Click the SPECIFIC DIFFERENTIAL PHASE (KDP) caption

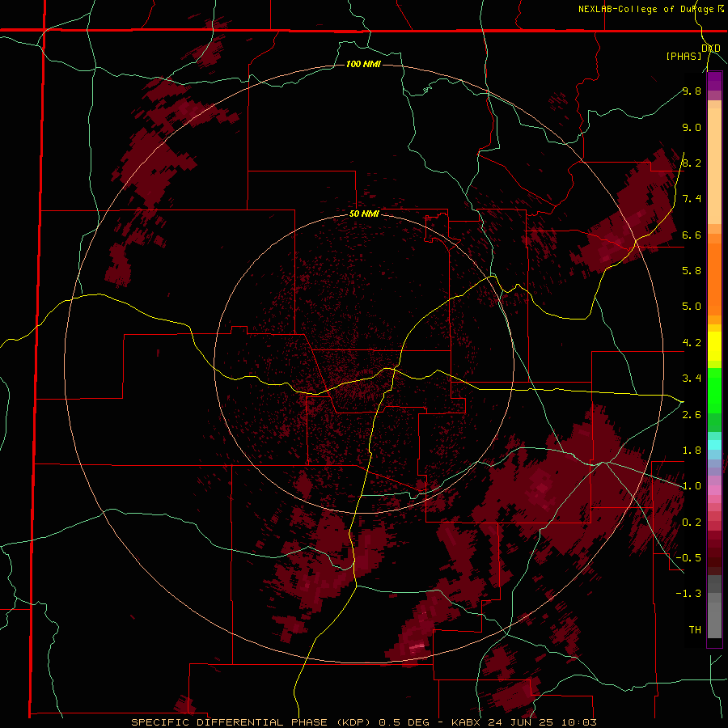pos(253,722)
